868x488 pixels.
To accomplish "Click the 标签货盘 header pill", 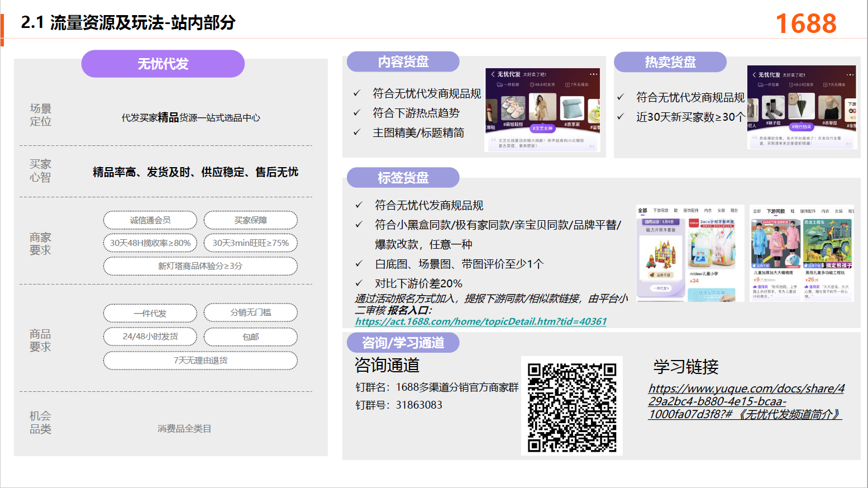I will click(x=403, y=178).
